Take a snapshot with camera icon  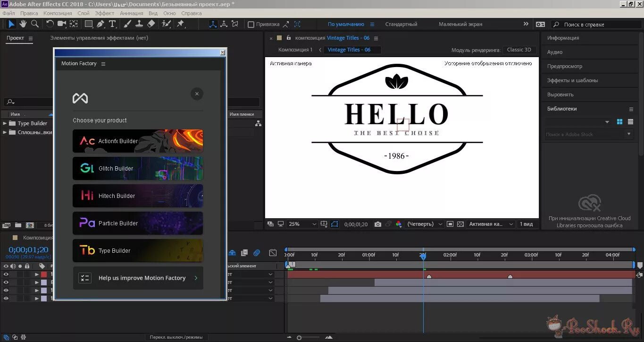tap(377, 224)
